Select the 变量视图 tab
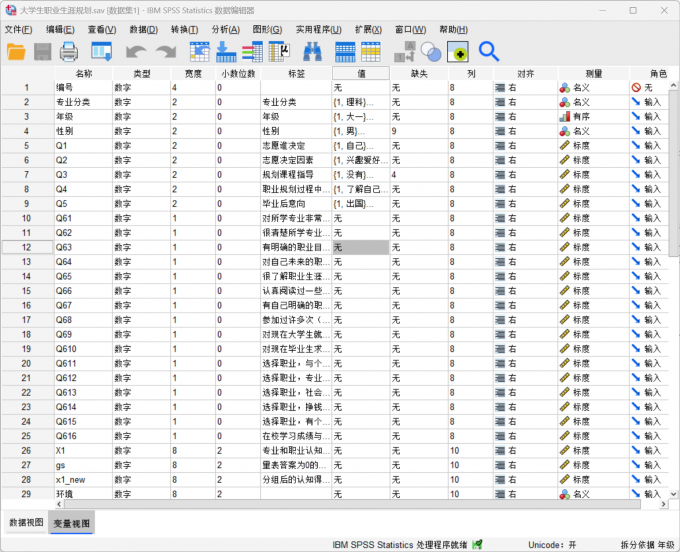The height and width of the screenshot is (552, 680). tap(72, 523)
